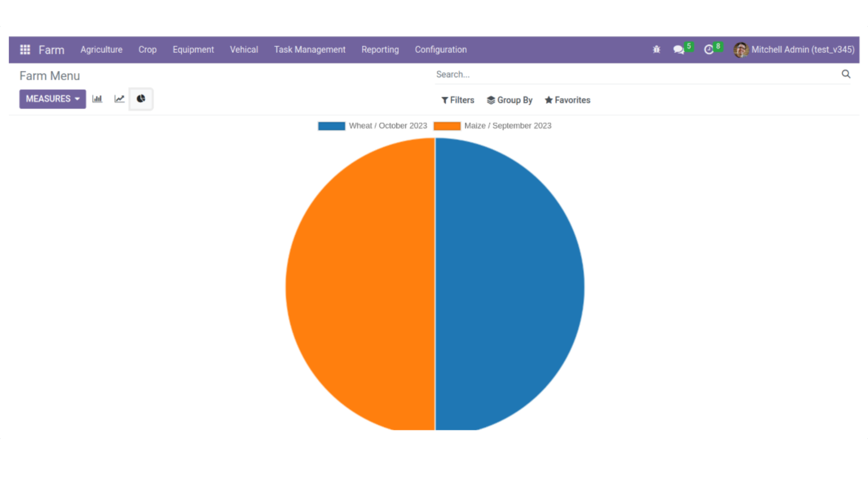The width and height of the screenshot is (868, 488).
Task: Open the activities clock icon
Action: point(709,50)
